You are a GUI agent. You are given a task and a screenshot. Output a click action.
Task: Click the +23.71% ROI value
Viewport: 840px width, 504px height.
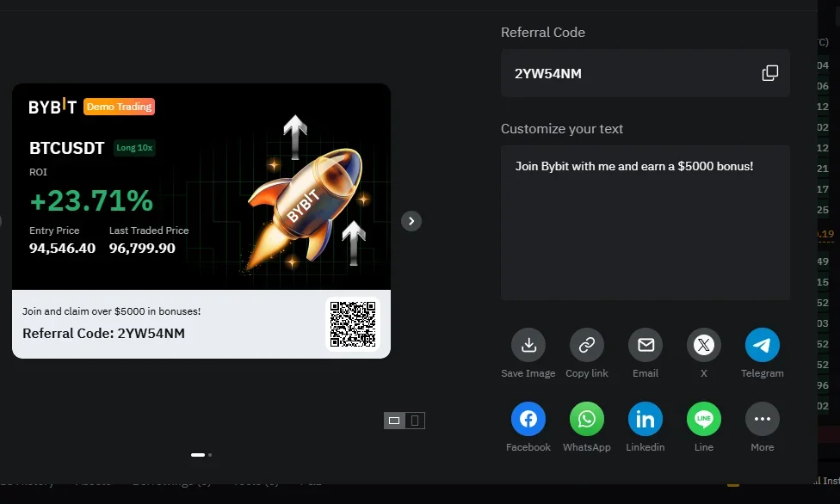(91, 201)
